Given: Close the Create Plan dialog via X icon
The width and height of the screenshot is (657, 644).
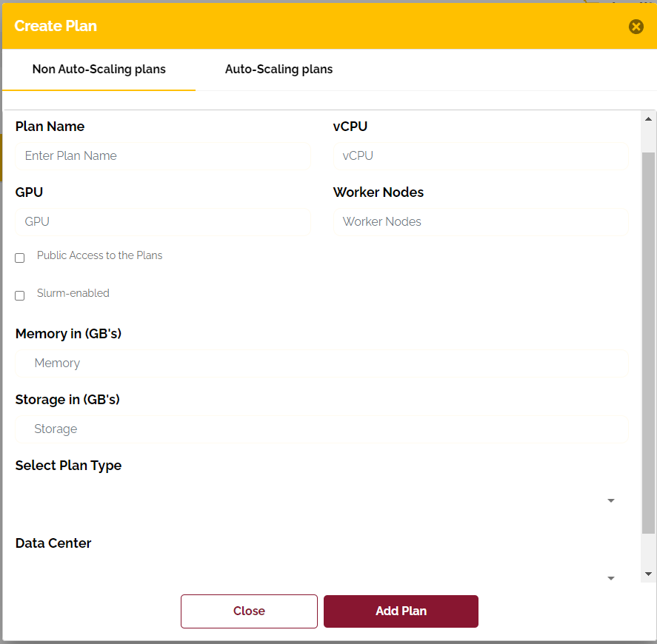Looking at the screenshot, I should (x=636, y=27).
